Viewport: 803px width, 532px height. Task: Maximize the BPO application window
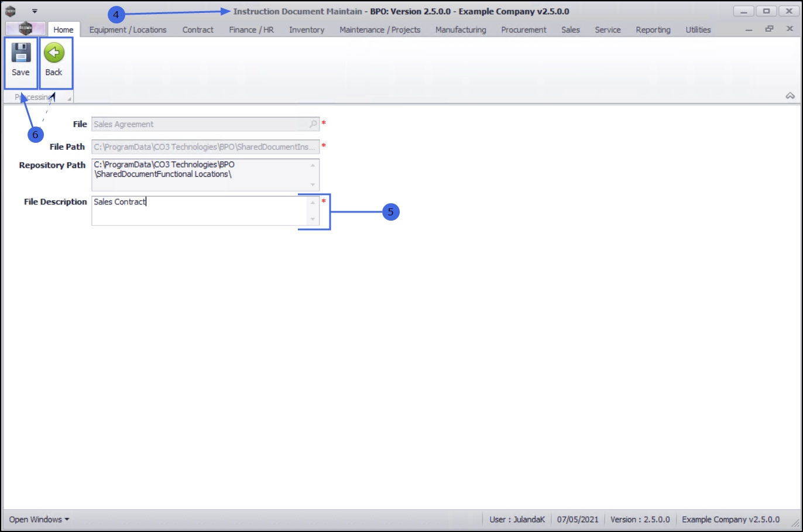tap(766, 11)
